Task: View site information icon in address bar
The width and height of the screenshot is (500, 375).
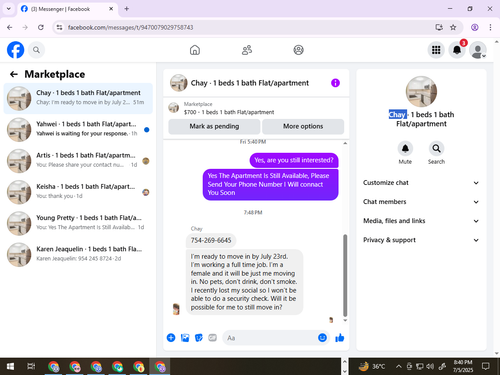Action: (59, 27)
